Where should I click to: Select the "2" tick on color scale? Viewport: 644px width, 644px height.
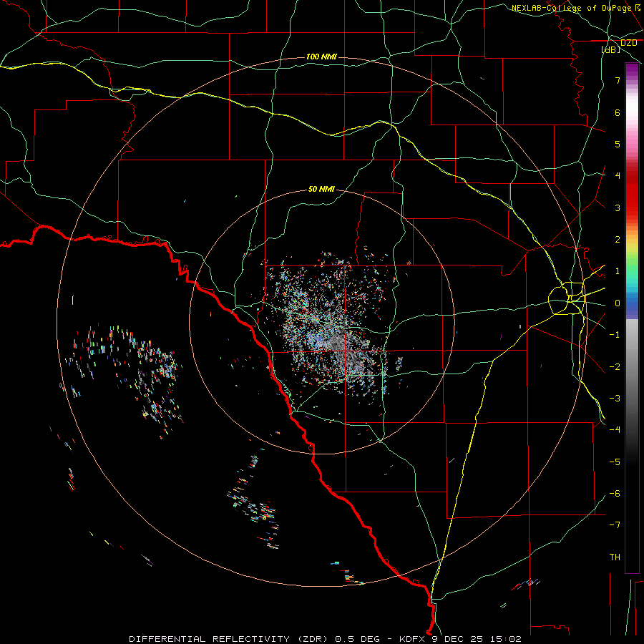618,240
